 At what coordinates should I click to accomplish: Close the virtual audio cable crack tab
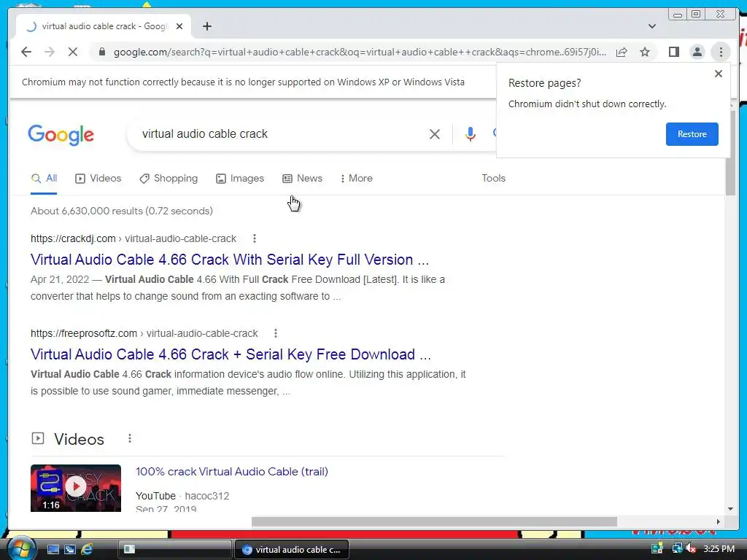pos(179,26)
